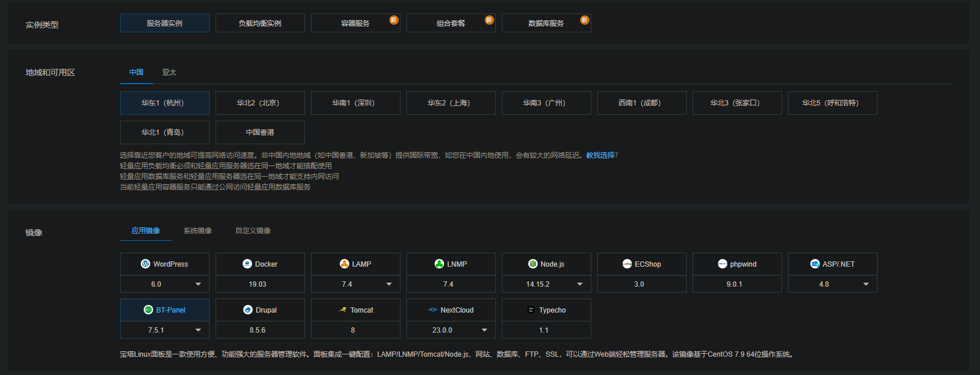Click the Tomcat cat icon
This screenshot has height=375, width=980.
(343, 310)
